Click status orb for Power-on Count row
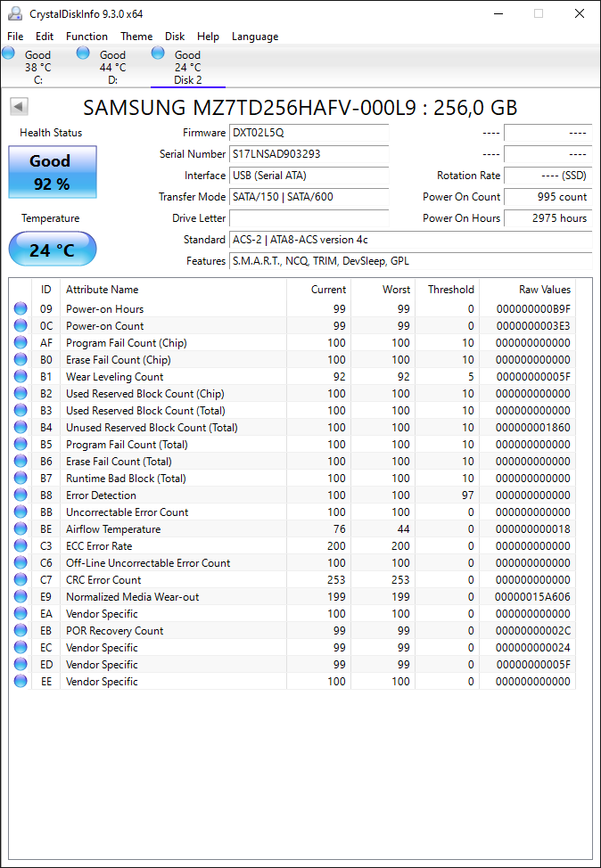The image size is (601, 868). pyautogui.click(x=21, y=325)
